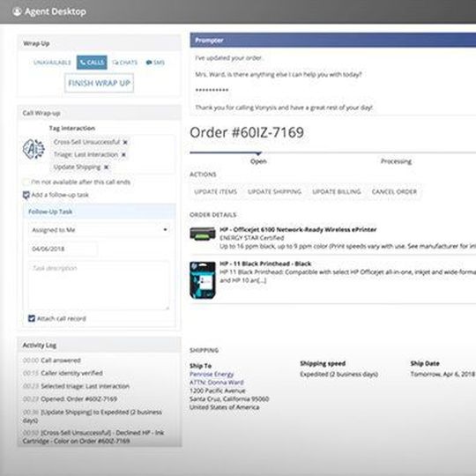The width and height of the screenshot is (476, 476).
Task: Remove Triage: Last Interaction tag
Action: click(x=123, y=155)
